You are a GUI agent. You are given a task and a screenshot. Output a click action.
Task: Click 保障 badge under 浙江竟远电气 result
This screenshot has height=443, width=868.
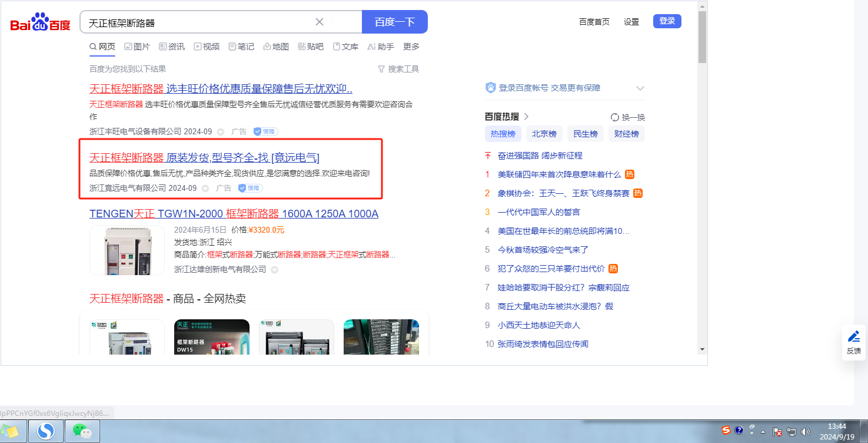[250, 188]
